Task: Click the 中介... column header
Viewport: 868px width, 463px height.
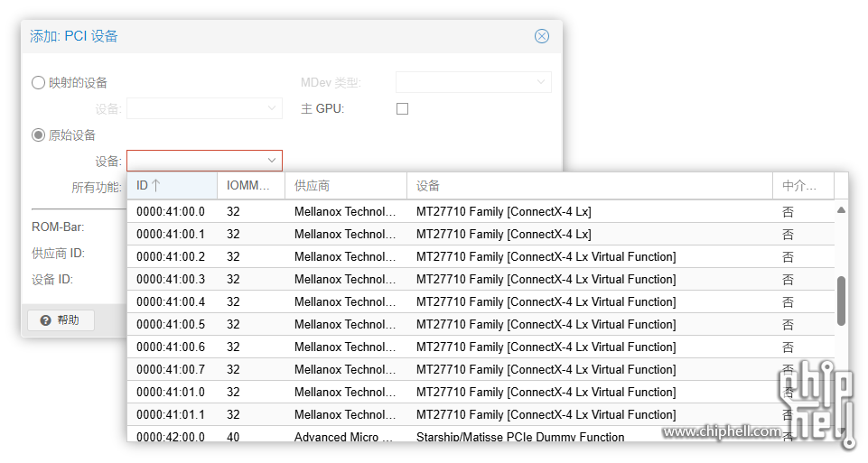Action: click(x=803, y=186)
